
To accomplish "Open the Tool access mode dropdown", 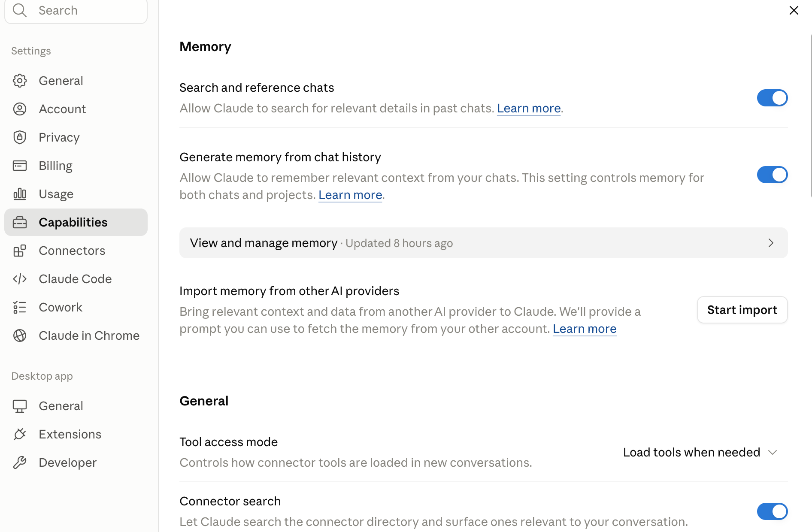I will point(700,452).
